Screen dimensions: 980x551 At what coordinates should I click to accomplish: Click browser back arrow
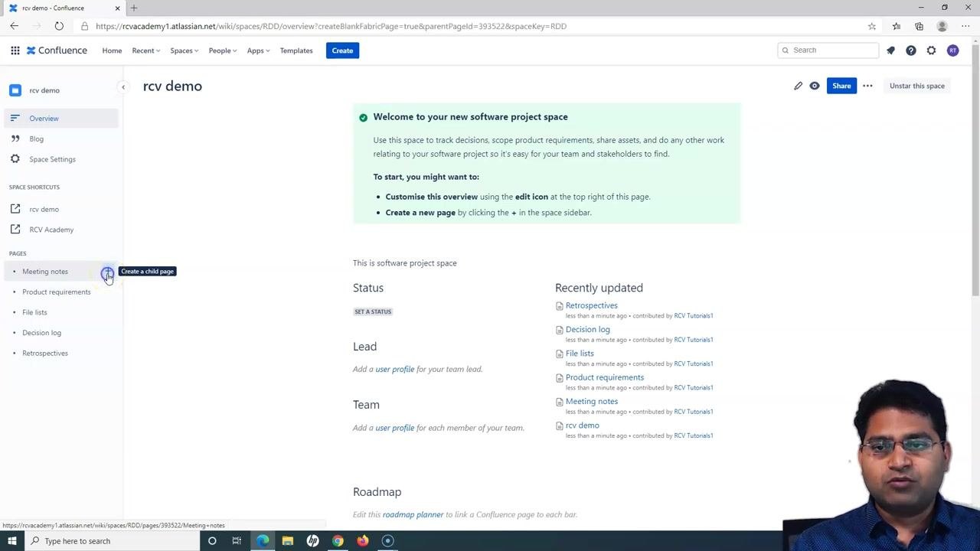15,26
